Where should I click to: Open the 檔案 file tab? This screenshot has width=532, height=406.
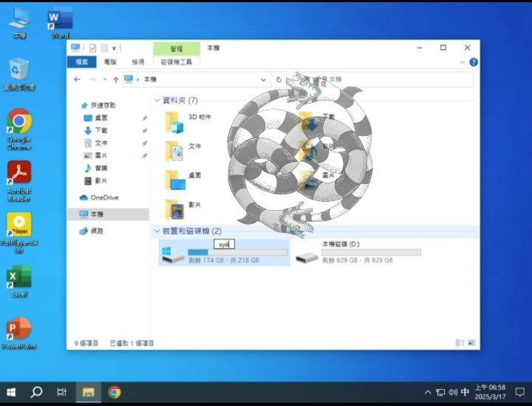(x=82, y=62)
